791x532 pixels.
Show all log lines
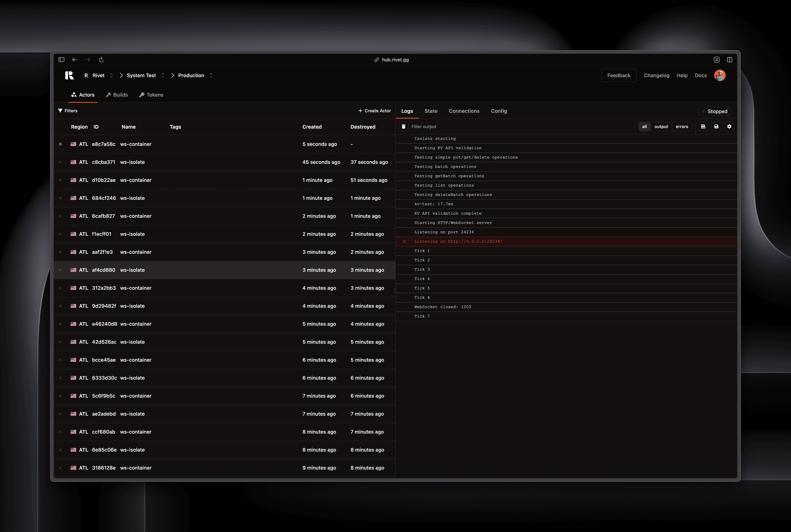(x=644, y=126)
